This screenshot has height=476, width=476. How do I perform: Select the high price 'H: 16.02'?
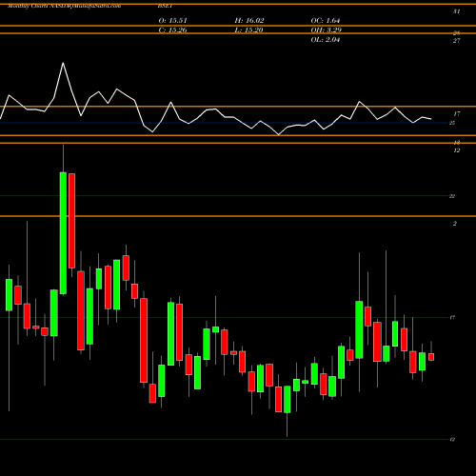coord(249,21)
